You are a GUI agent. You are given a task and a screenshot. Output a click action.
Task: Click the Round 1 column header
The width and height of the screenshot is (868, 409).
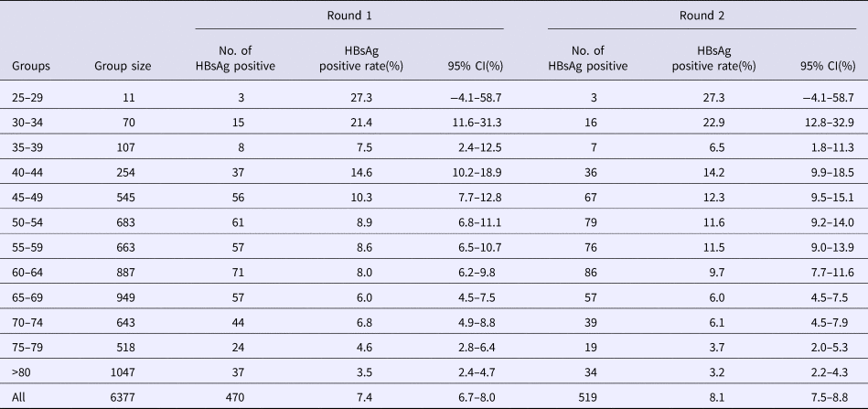coord(348,14)
